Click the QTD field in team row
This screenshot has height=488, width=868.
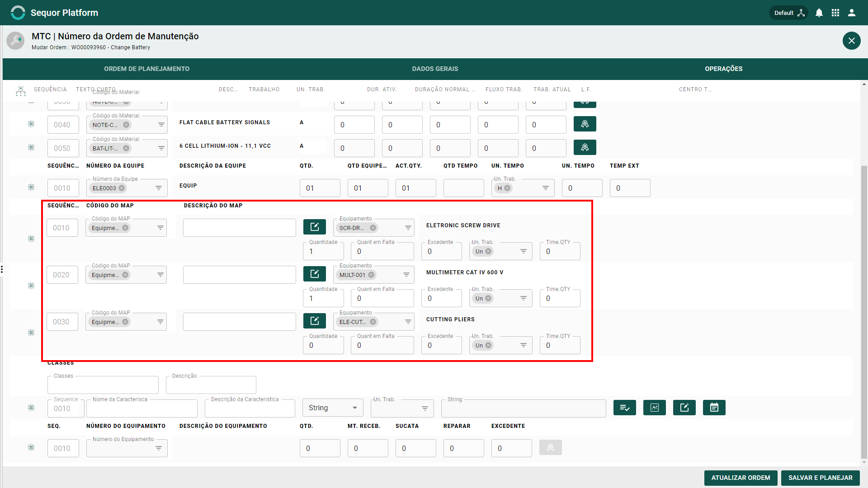(320, 188)
